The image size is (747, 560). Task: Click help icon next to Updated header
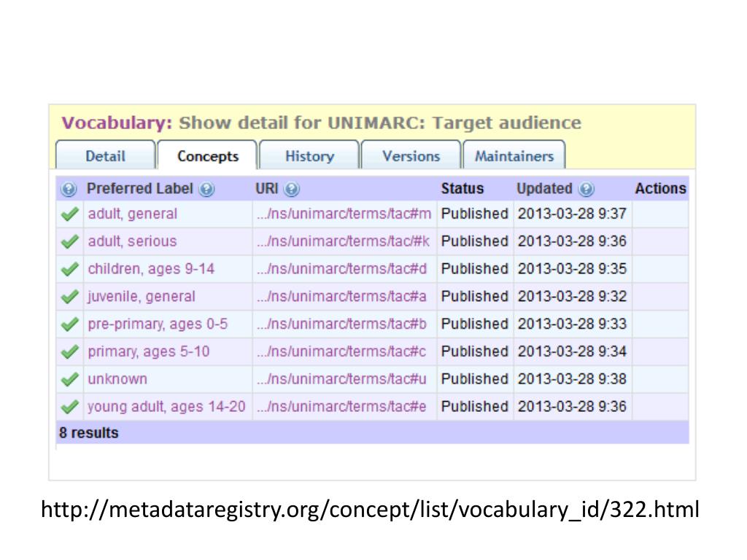click(587, 189)
